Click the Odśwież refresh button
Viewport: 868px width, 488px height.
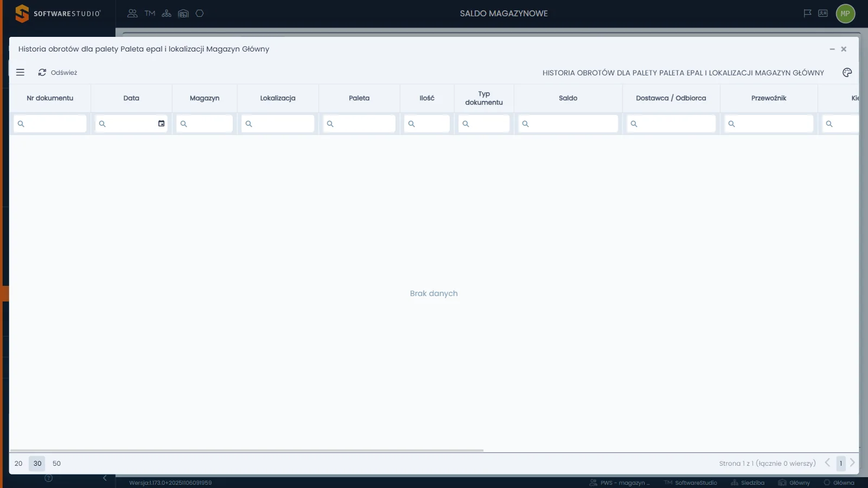pos(58,72)
